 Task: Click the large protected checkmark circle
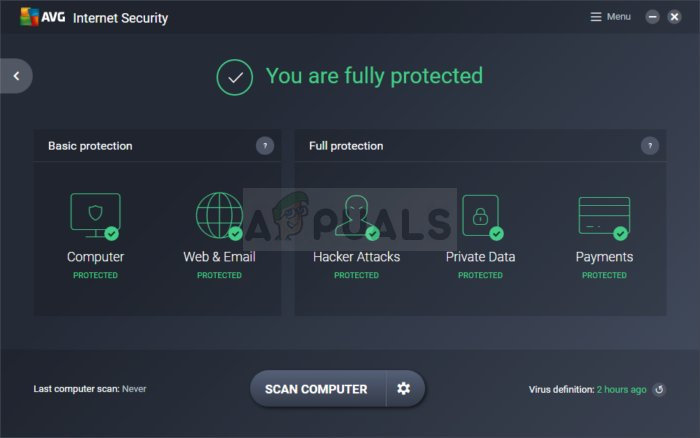(x=235, y=76)
